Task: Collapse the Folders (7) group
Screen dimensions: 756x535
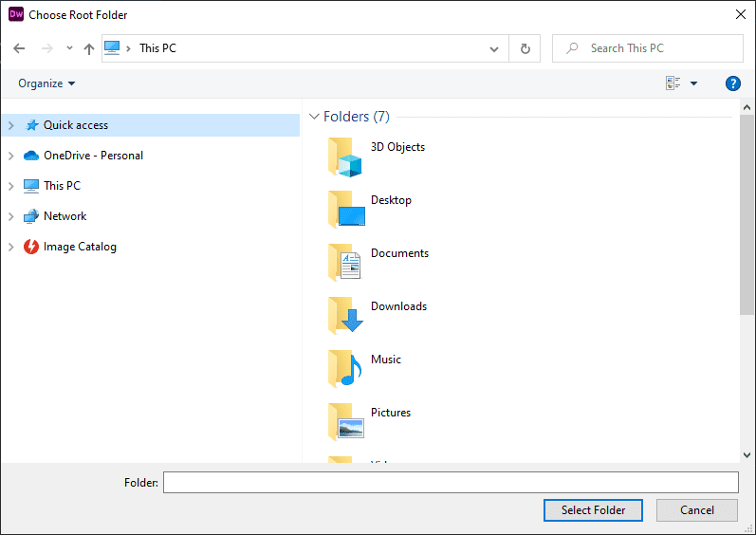Action: tap(314, 116)
